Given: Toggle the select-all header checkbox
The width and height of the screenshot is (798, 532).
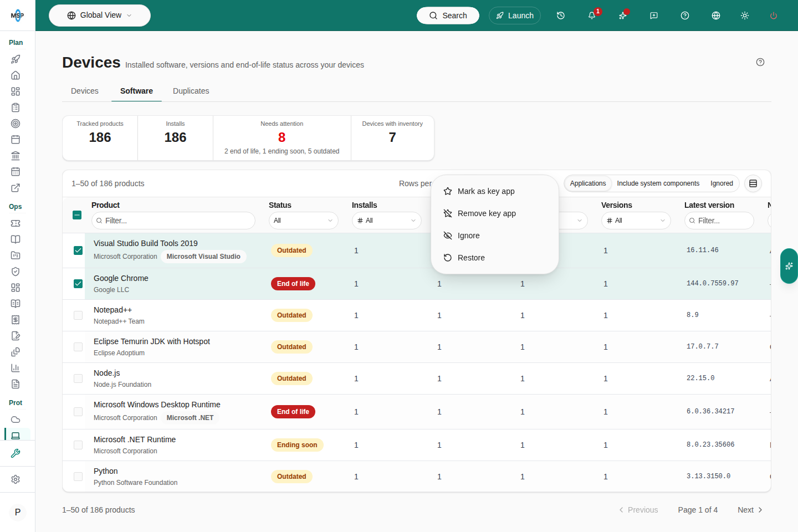Looking at the screenshot, I should tap(77, 215).
